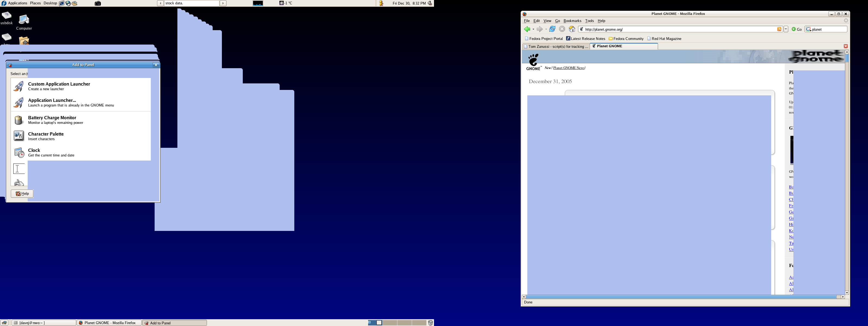
Task: Click the volume icon on top panel
Action: [x=430, y=3]
